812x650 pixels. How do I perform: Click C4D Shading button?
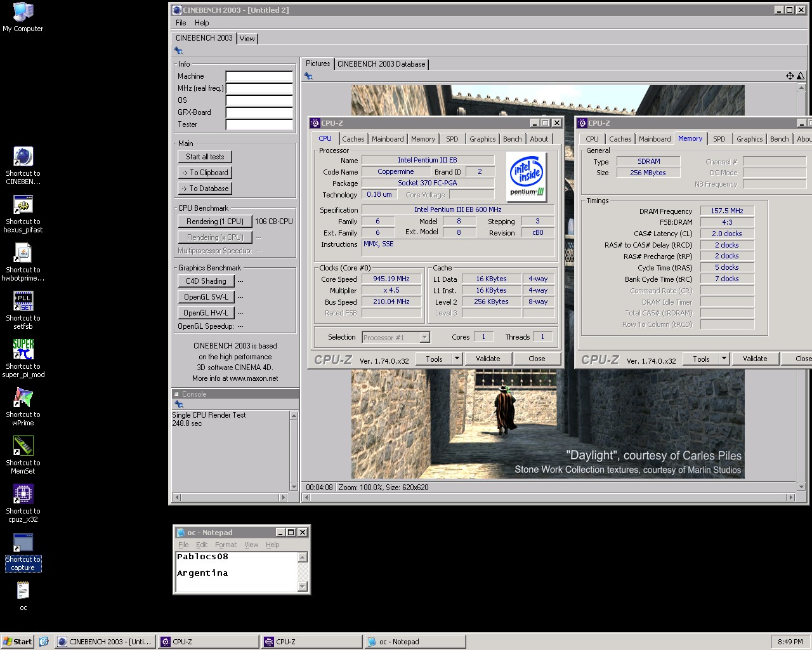click(x=206, y=281)
